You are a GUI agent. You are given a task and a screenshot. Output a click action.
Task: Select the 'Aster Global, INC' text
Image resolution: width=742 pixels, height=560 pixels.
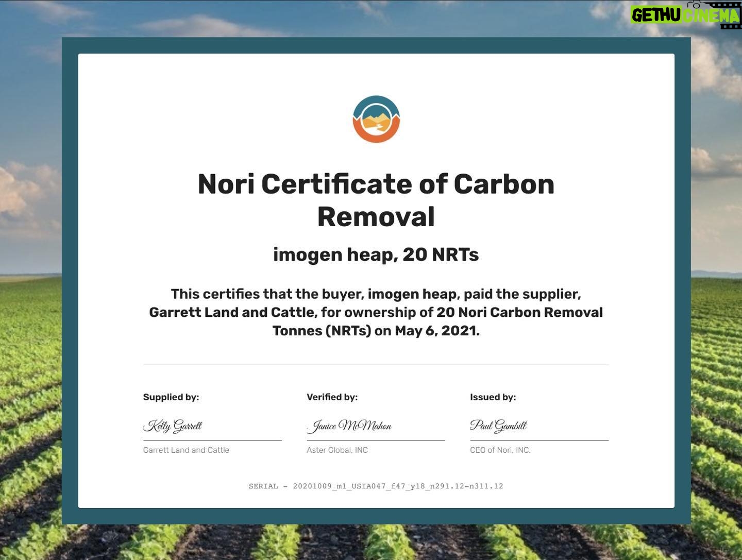337,450
